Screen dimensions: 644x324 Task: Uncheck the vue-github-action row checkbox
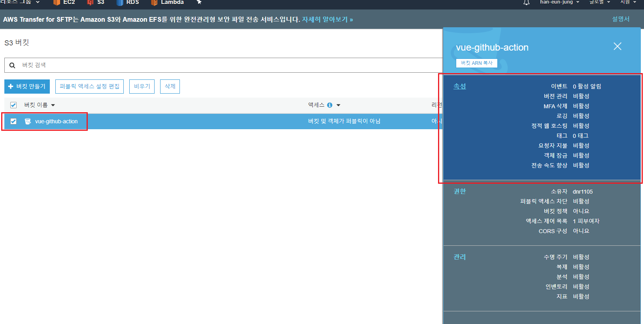[13, 121]
